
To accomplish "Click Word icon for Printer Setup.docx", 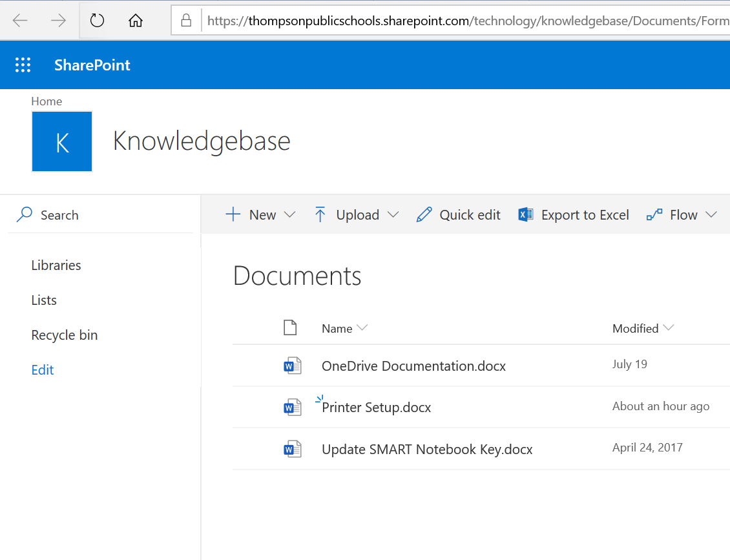I will (293, 408).
